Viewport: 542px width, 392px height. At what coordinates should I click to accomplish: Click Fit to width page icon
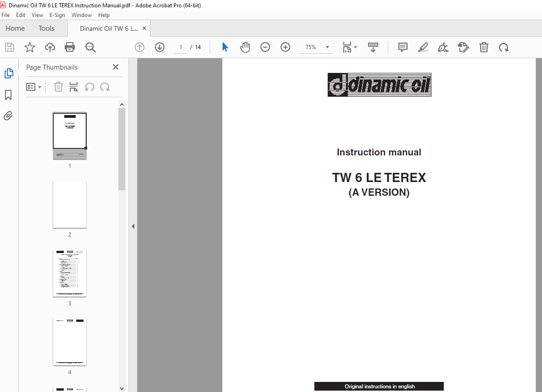(346, 47)
